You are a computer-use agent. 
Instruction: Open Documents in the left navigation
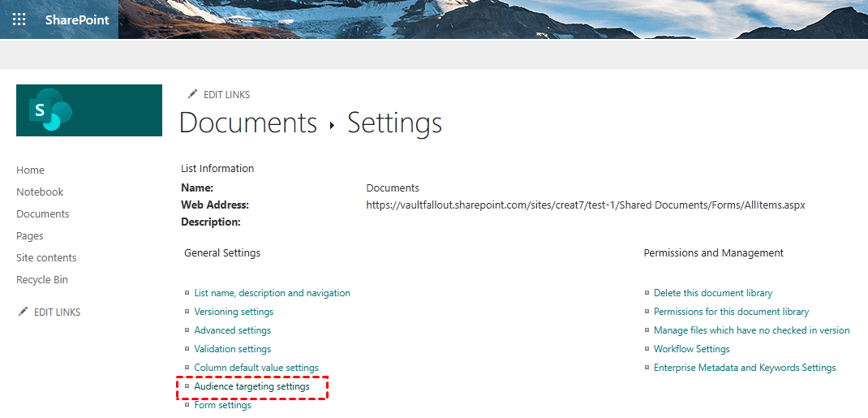(42, 213)
